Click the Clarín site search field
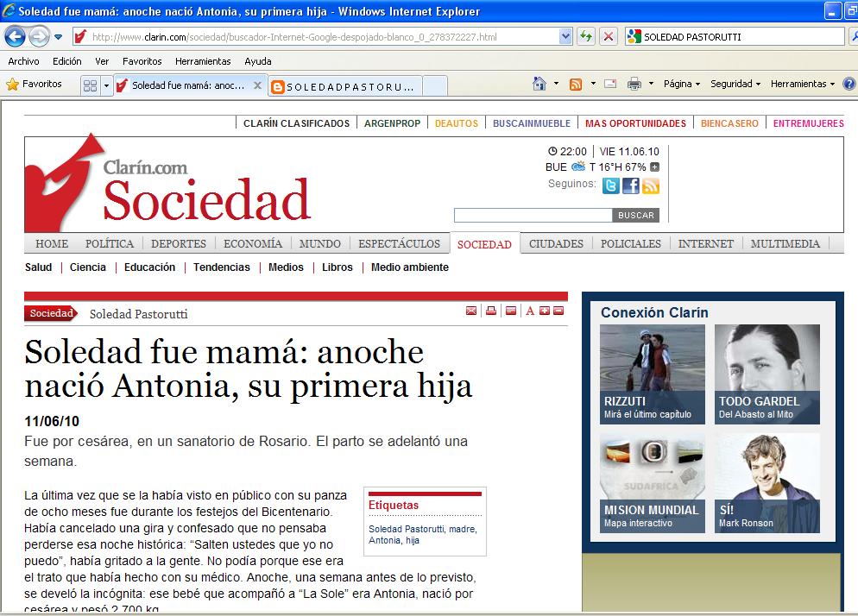 coord(533,216)
